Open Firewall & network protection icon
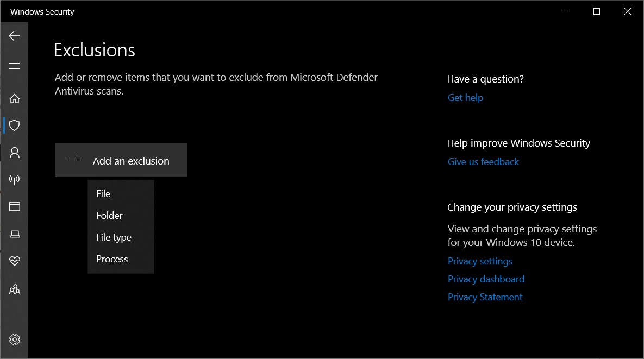Image resolution: width=644 pixels, height=359 pixels. (14, 180)
